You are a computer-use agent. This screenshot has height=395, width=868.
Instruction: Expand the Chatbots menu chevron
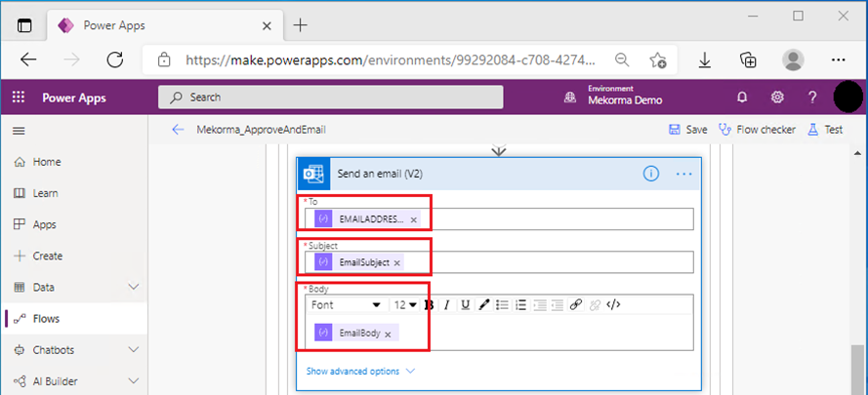pyautogui.click(x=134, y=349)
